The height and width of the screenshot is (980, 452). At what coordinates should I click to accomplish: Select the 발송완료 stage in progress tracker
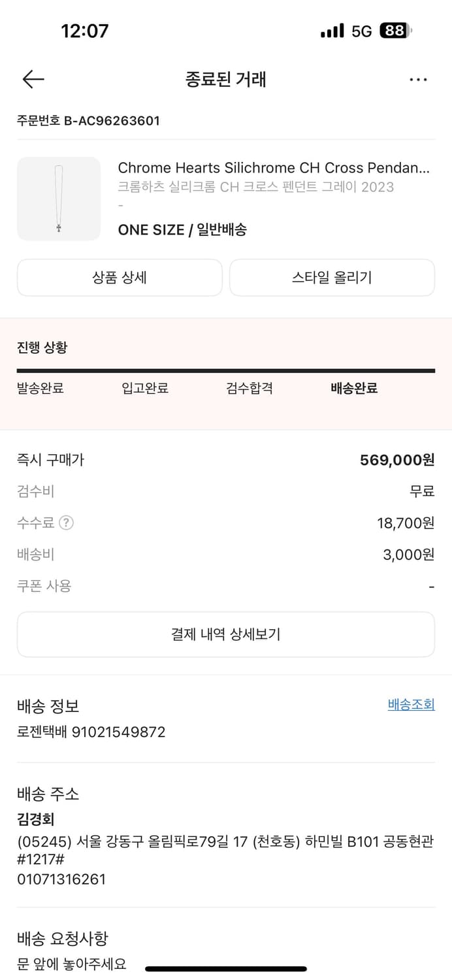39,387
